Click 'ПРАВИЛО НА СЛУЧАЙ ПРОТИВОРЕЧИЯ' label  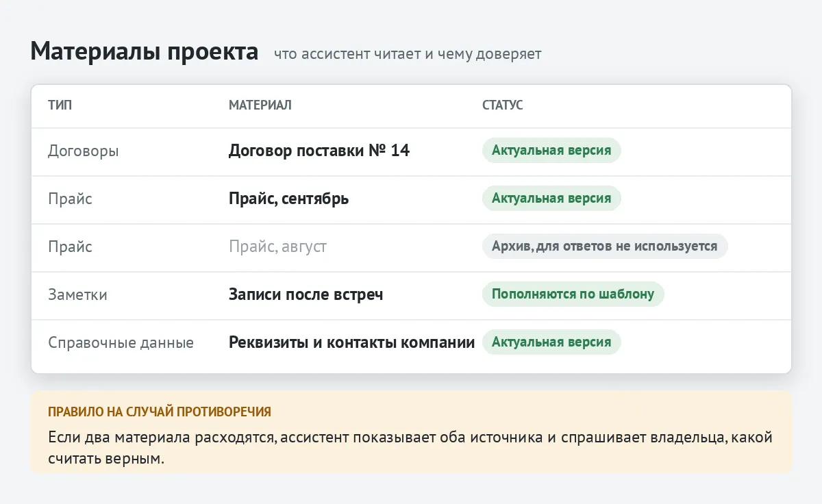[160, 412]
